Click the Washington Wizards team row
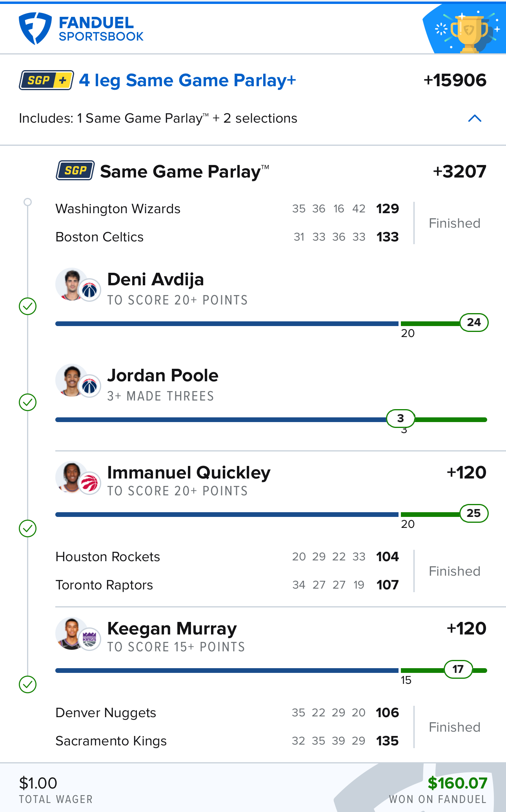506x812 pixels. 228,208
